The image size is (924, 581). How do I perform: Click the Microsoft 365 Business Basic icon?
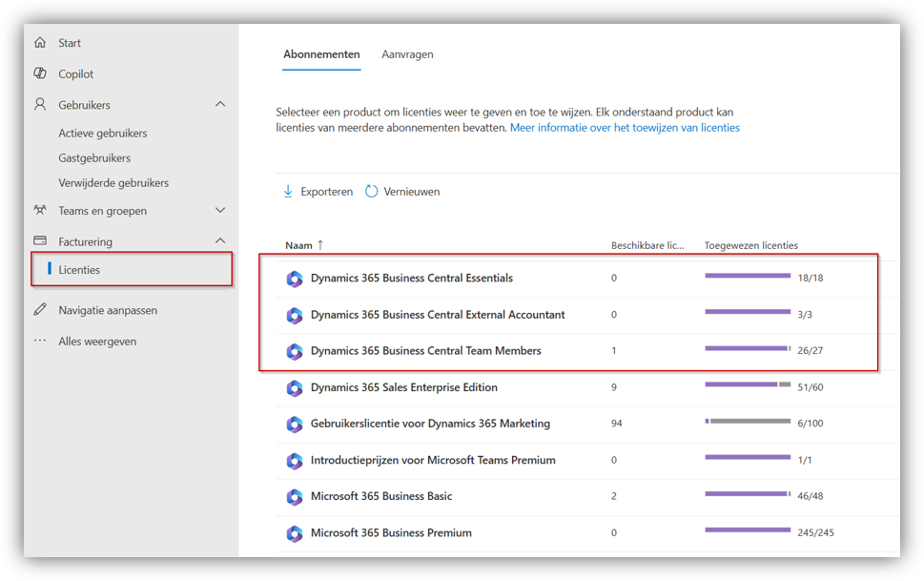(295, 497)
